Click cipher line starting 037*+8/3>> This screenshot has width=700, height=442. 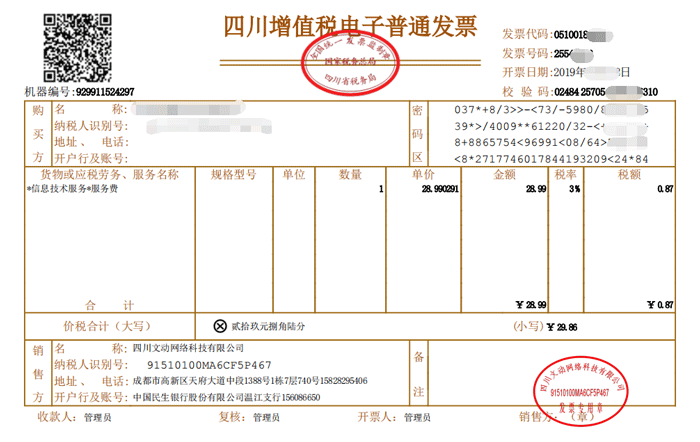pyautogui.click(x=551, y=110)
